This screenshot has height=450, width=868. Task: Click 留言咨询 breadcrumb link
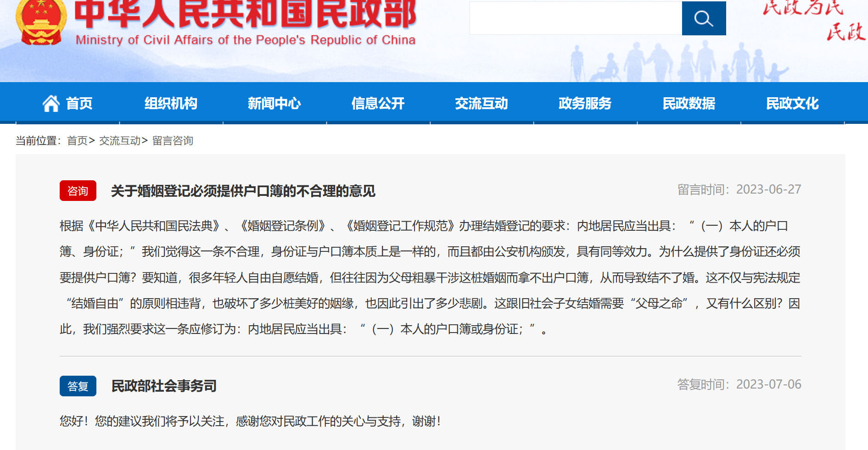[x=173, y=141]
